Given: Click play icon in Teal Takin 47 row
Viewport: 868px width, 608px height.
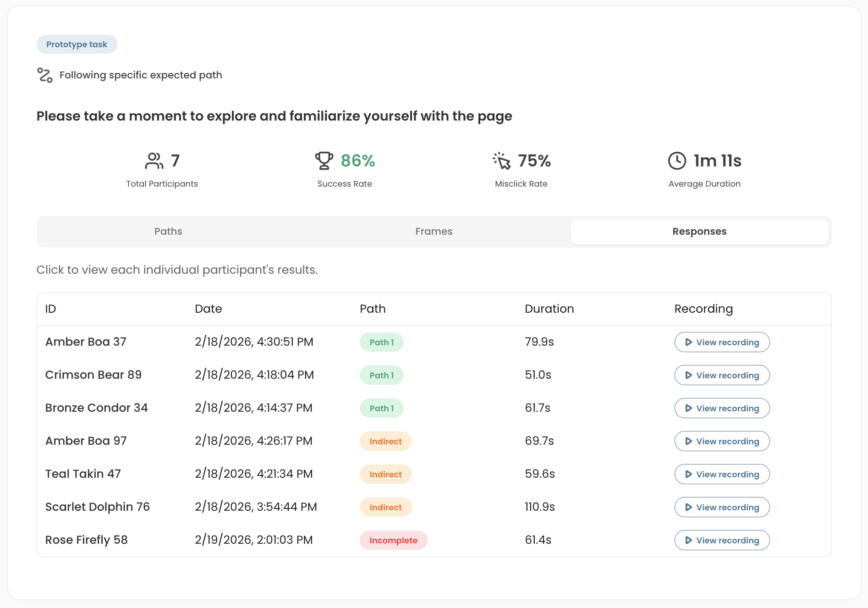Looking at the screenshot, I should point(688,474).
